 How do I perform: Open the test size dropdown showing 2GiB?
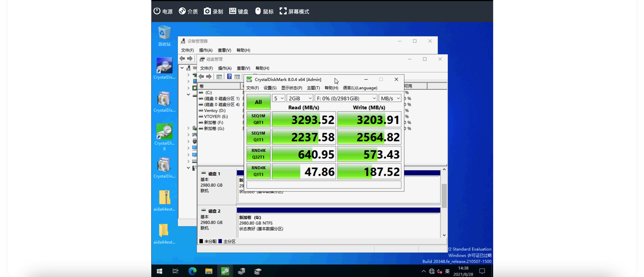coord(300,98)
